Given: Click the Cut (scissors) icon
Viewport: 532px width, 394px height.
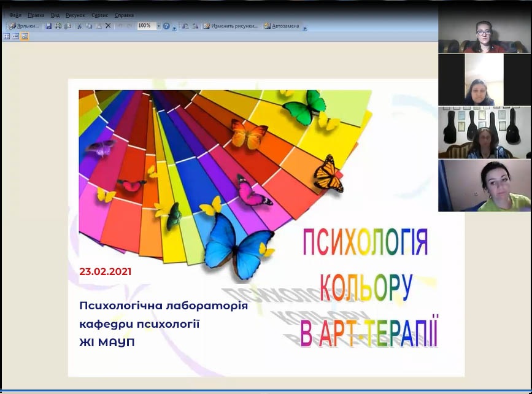Looking at the screenshot, I should (79, 26).
